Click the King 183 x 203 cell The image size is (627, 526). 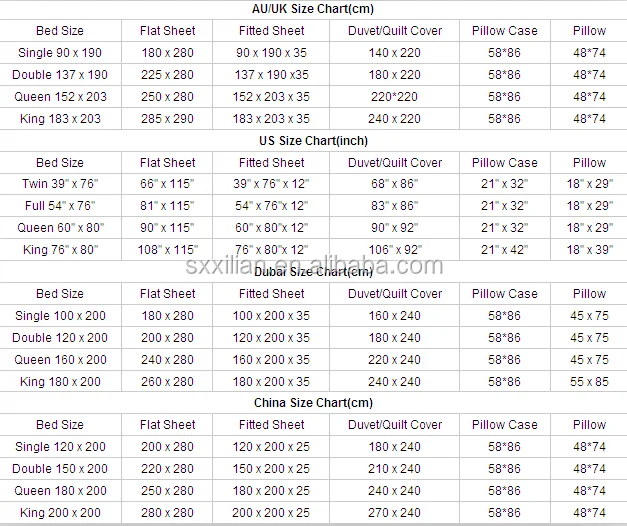pos(60,119)
